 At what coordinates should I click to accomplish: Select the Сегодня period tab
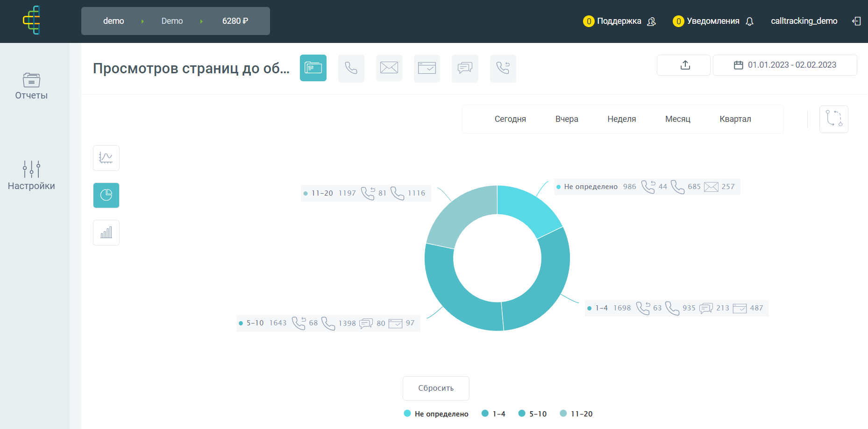pos(510,119)
